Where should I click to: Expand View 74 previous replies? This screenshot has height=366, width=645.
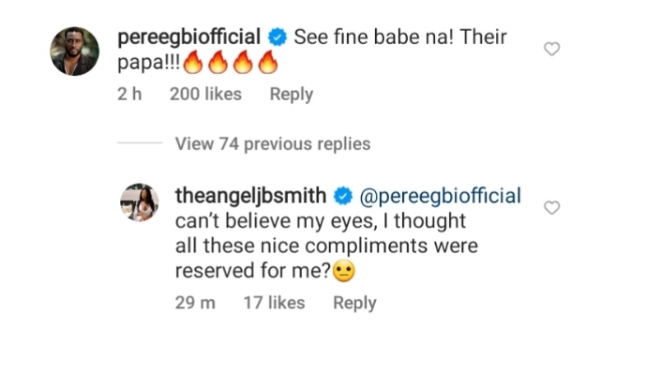[x=273, y=144]
